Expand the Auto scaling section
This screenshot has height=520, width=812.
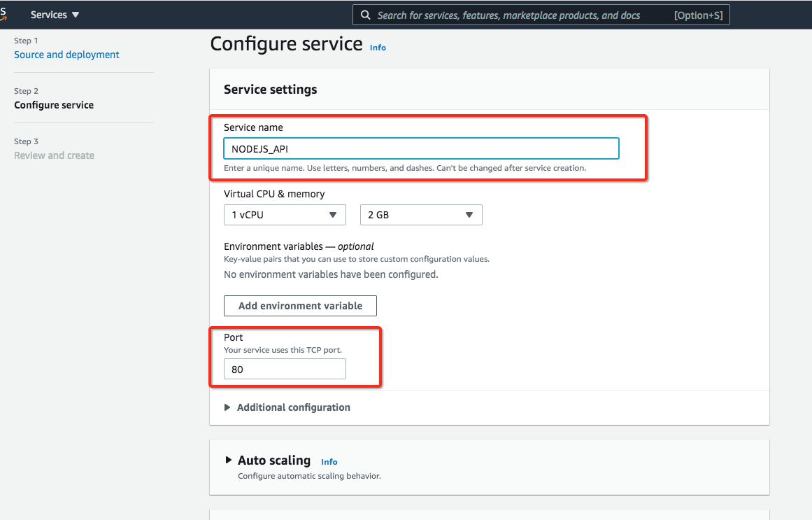273,460
